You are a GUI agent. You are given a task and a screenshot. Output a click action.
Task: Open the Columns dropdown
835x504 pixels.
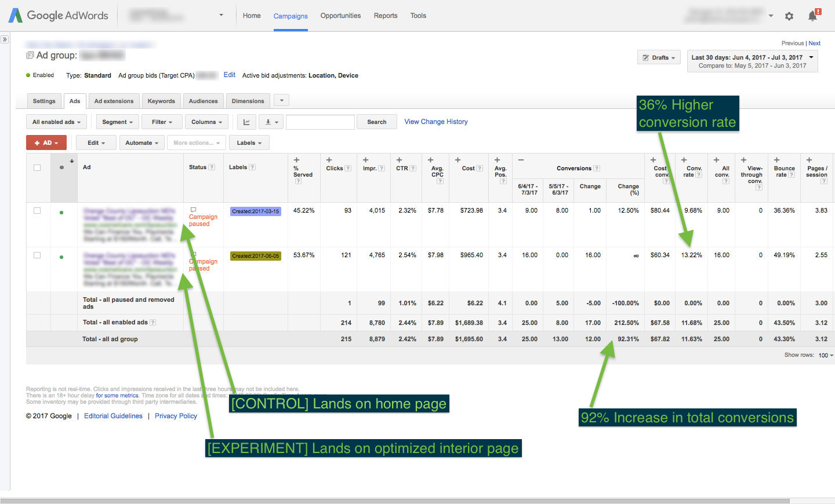click(207, 122)
